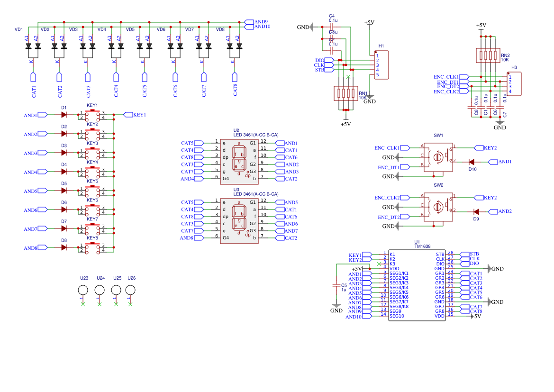Click the GR8 pin label on U1
Viewport: 554px width, 392px height.
439,311
